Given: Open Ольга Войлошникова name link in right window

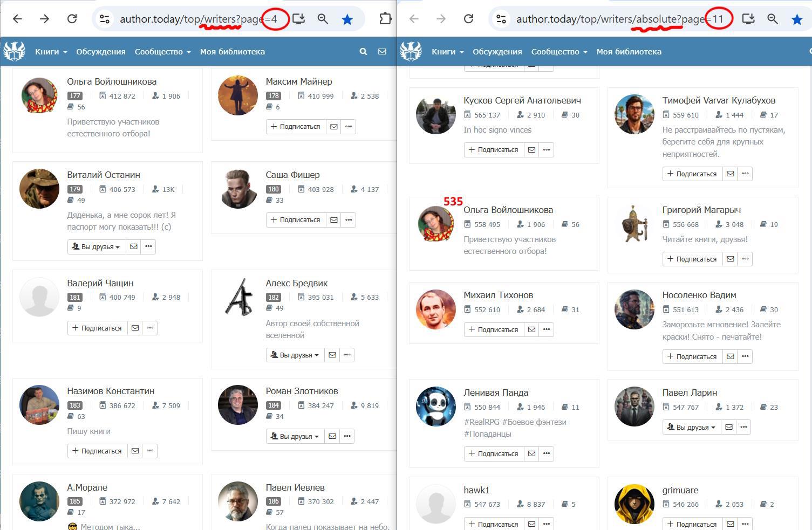Looking at the screenshot, I should tap(508, 210).
